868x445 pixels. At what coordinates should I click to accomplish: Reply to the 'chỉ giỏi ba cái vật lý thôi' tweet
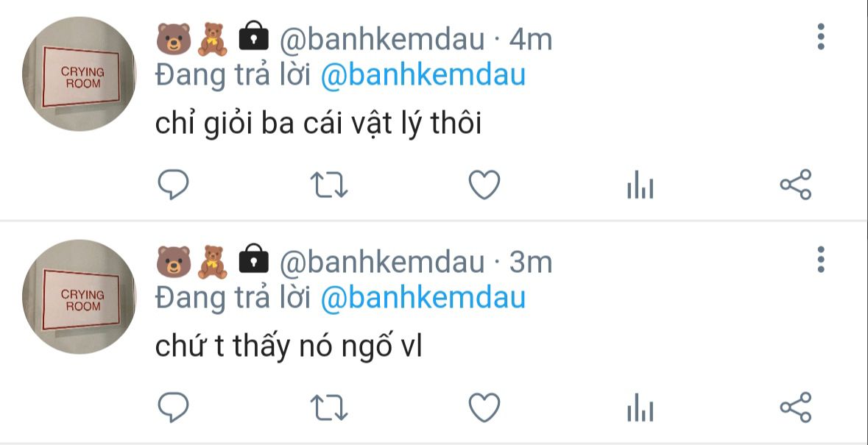173,185
